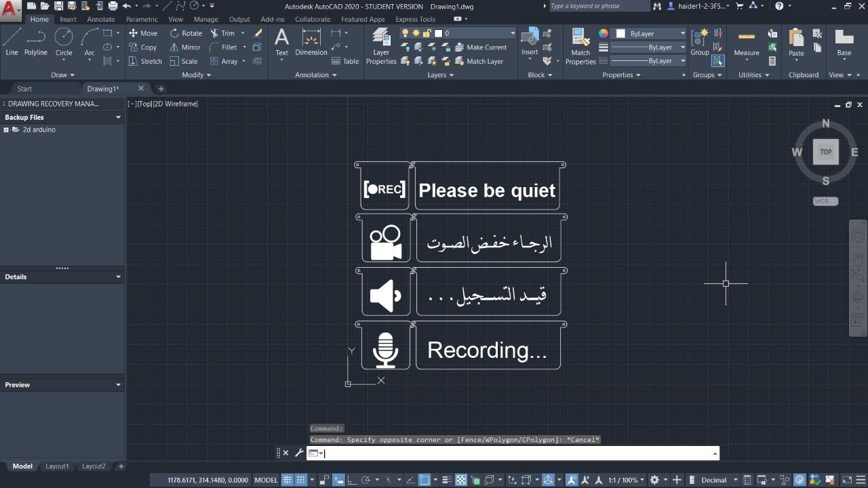Click the color wheel in Properties panel
This screenshot has height=488, width=868.
coord(604,33)
